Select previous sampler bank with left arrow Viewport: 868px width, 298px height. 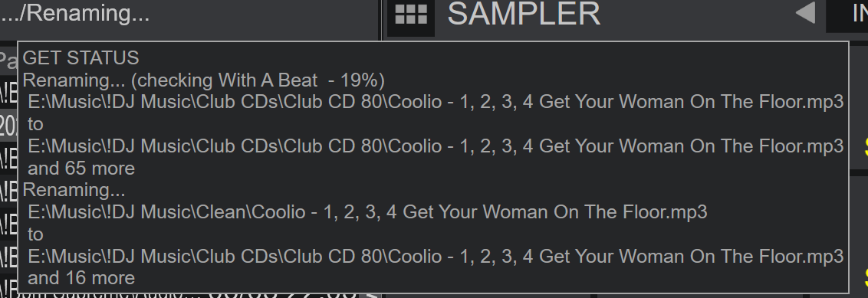(805, 13)
